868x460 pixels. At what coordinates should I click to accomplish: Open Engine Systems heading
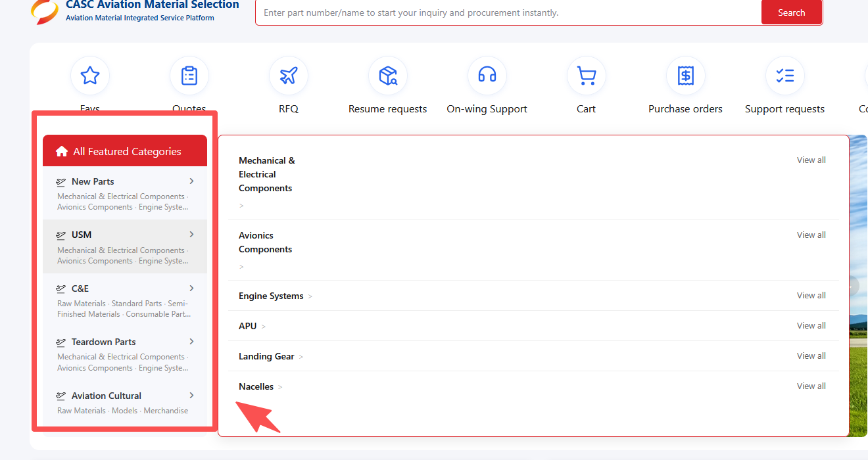point(271,296)
